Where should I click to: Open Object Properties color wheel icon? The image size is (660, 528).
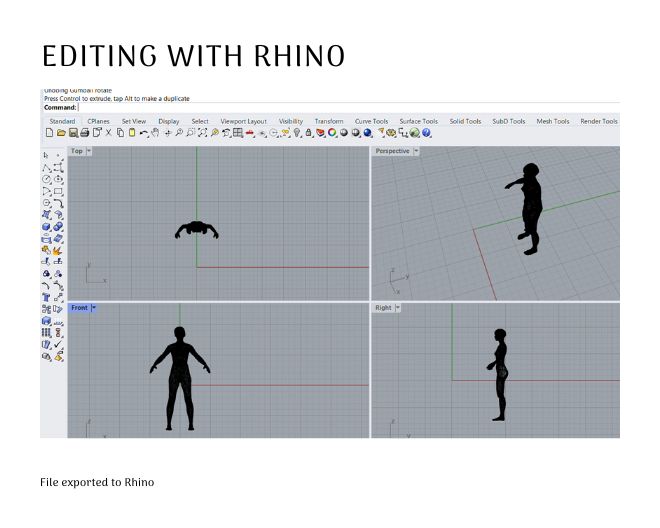[332, 133]
